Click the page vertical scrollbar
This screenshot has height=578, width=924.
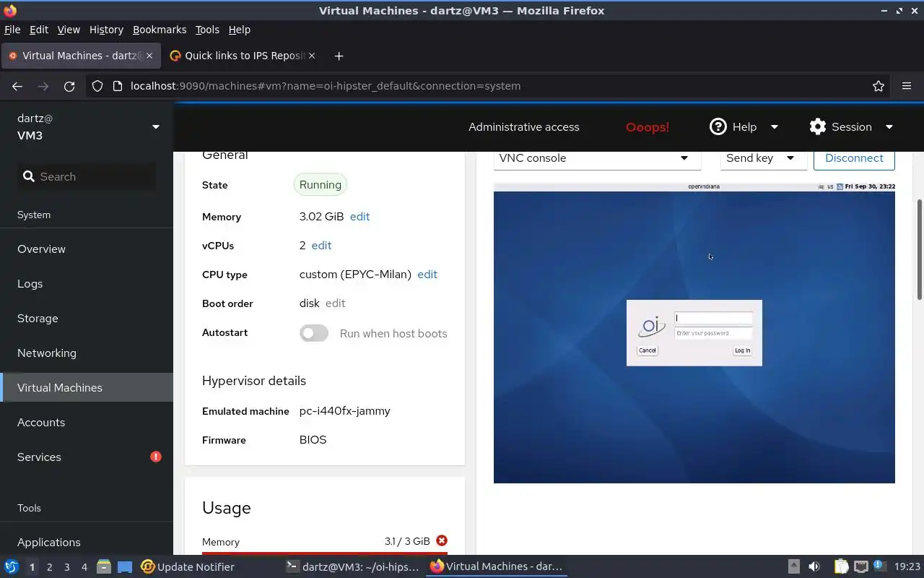click(920, 249)
